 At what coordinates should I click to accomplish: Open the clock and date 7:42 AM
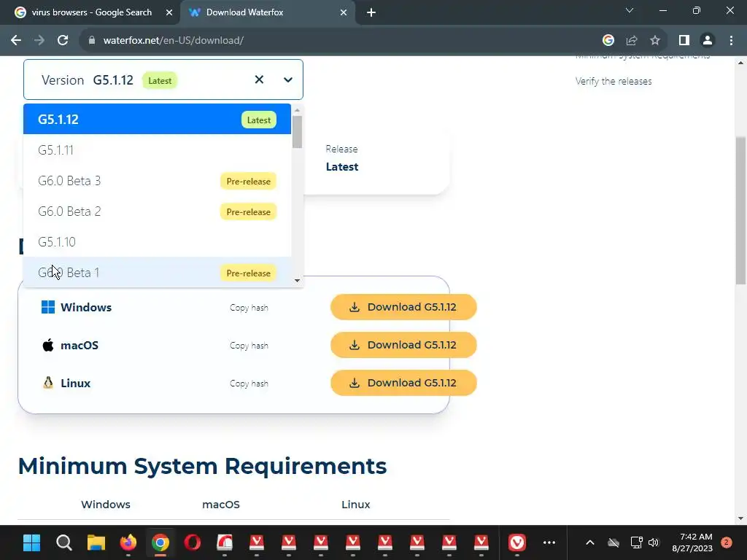(x=692, y=542)
